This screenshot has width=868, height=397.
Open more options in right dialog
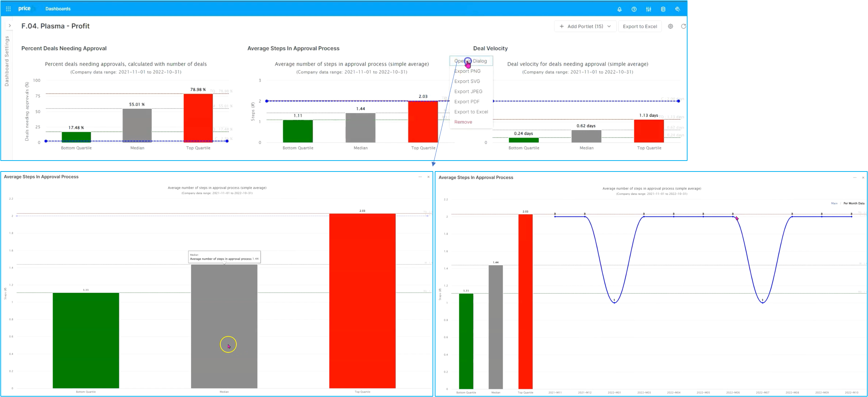(x=855, y=178)
